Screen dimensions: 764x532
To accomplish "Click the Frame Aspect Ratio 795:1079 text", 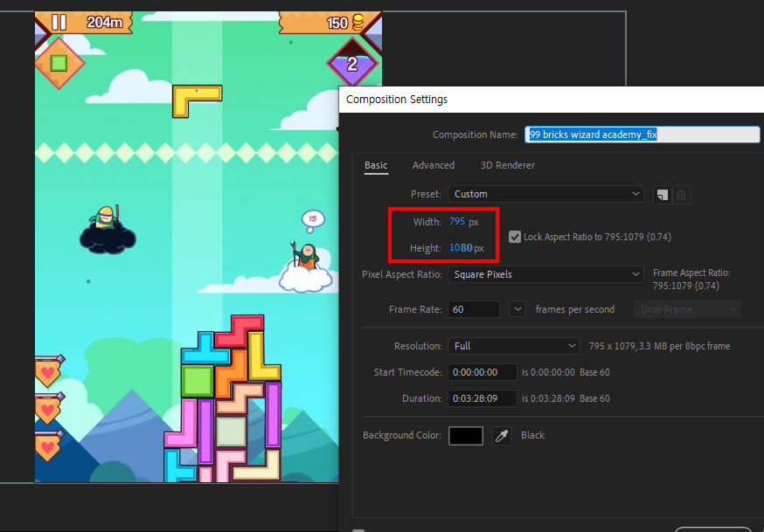I will pyautogui.click(x=686, y=286).
